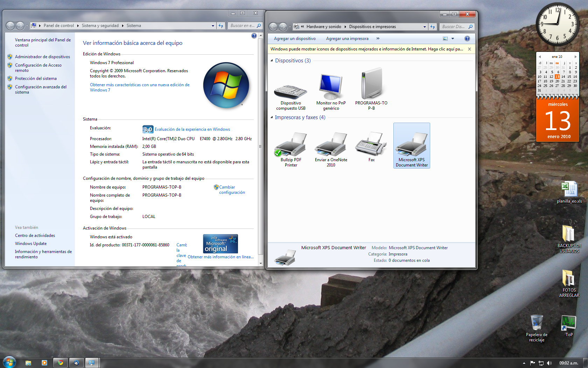Click the Buscar search field in Sistema window
This screenshot has height=368, width=588.
click(x=245, y=26)
